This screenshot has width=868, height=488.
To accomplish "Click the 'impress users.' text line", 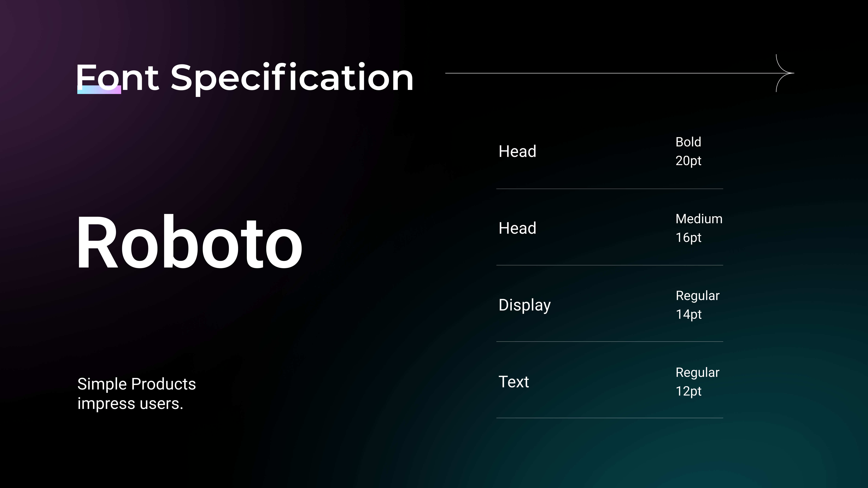I will [x=130, y=404].
